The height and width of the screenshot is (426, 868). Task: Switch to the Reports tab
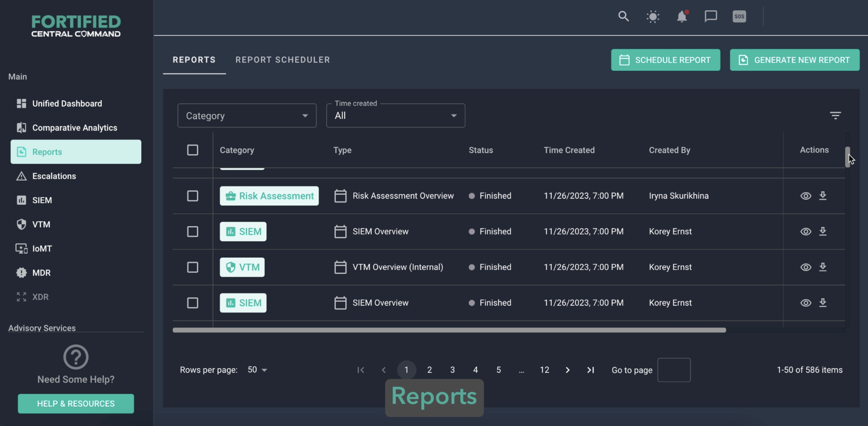tap(194, 60)
